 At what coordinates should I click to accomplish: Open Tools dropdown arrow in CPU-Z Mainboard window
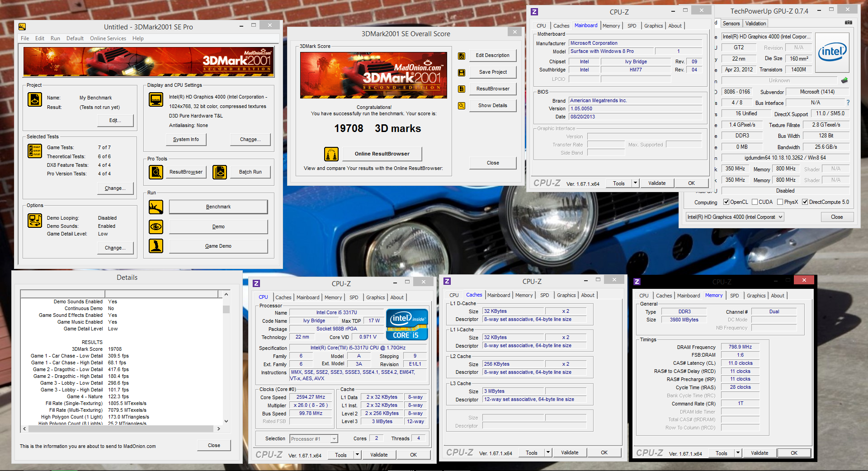635,183
